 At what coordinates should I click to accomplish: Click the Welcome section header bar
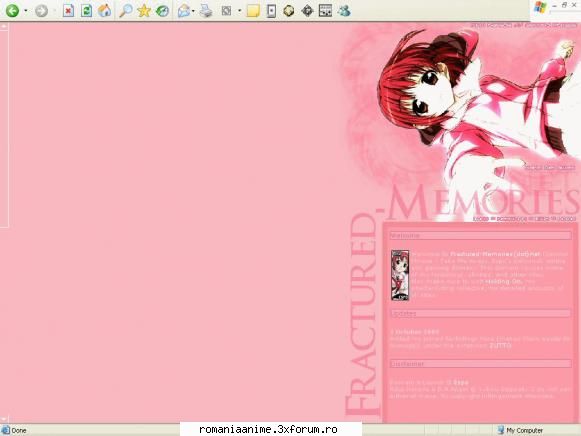click(x=480, y=236)
